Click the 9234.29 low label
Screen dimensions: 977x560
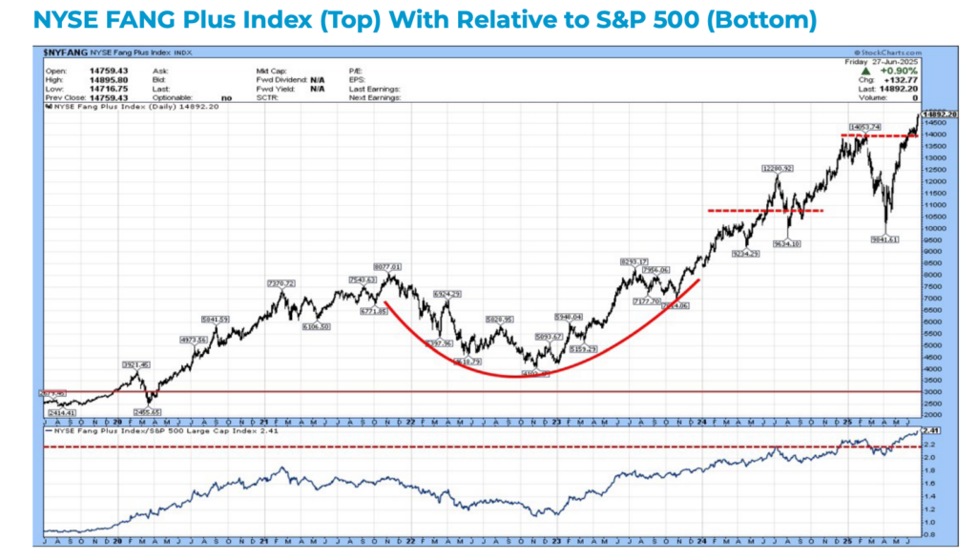click(745, 254)
